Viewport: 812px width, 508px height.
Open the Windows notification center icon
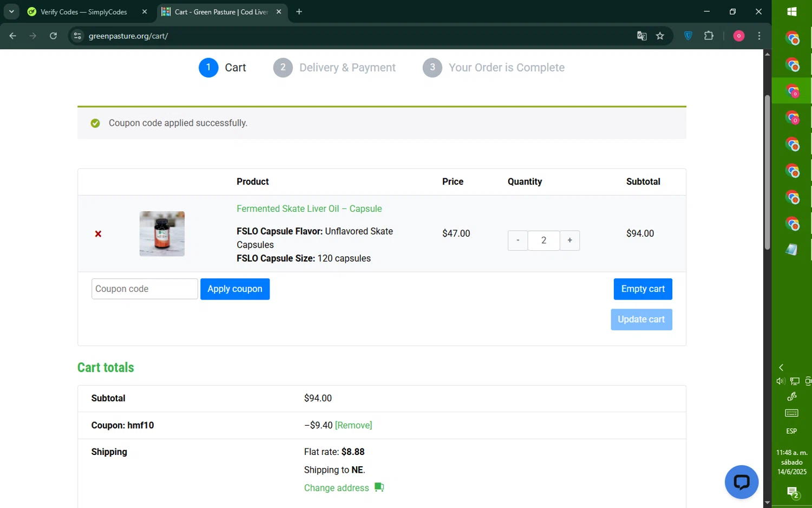pos(793,492)
